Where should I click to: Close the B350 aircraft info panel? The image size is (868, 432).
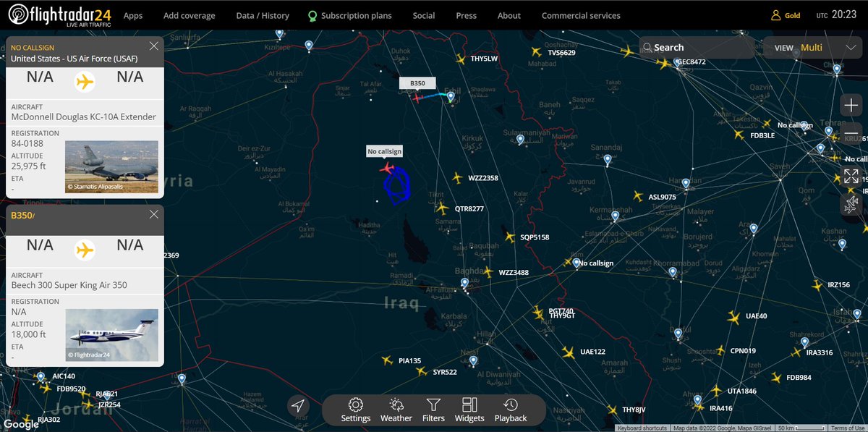point(153,214)
